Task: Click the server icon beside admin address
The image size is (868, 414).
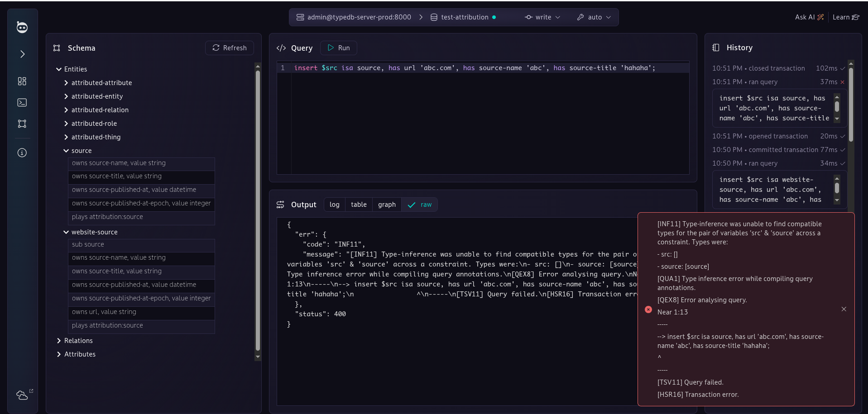Action: (300, 17)
